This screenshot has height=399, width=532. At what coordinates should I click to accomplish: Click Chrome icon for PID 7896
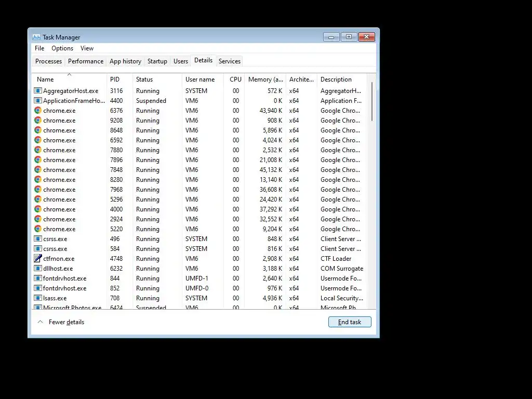point(37,159)
